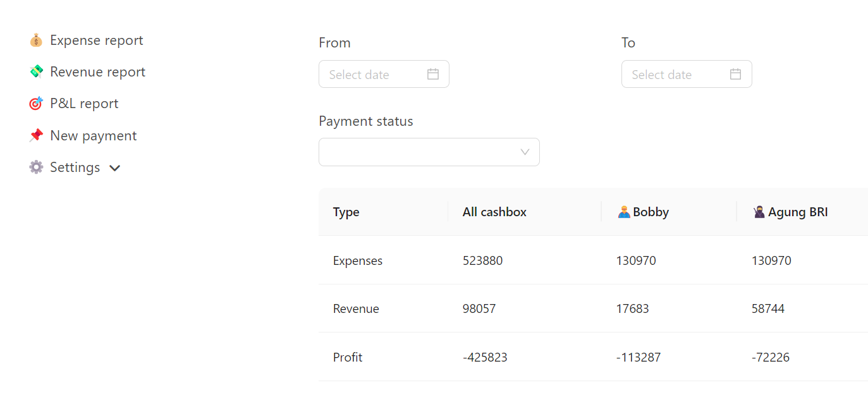This screenshot has height=409, width=868.
Task: Expand the Settings chevron in sidebar
Action: [114, 168]
